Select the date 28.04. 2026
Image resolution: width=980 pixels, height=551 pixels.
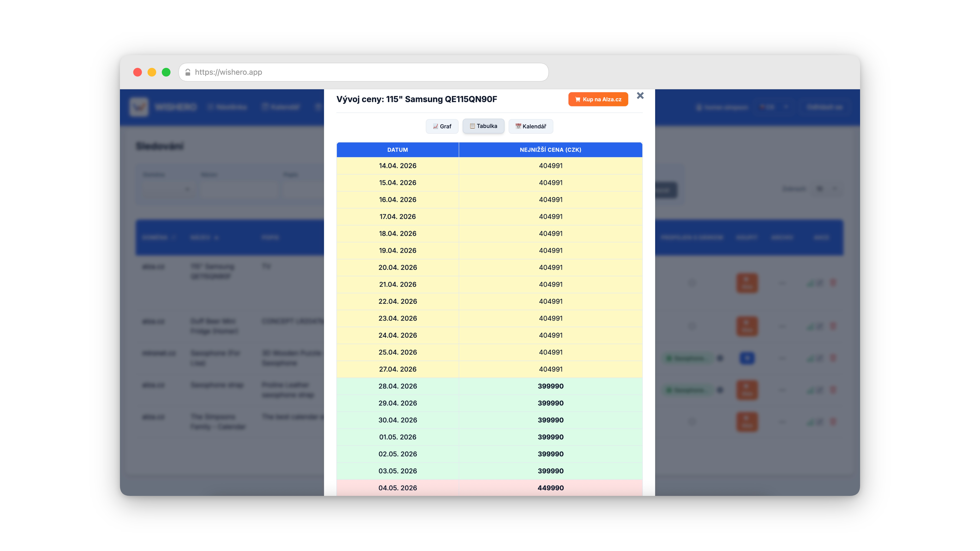pos(398,386)
